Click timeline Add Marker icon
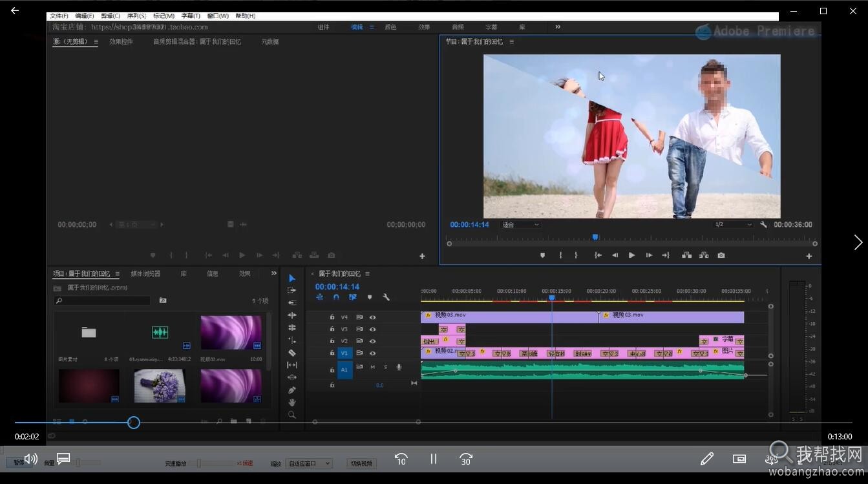Viewport: 868px width, 484px height. coord(370,297)
